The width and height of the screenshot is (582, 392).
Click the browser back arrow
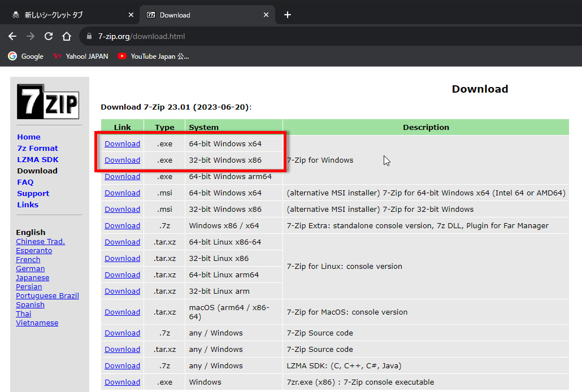tap(12, 36)
